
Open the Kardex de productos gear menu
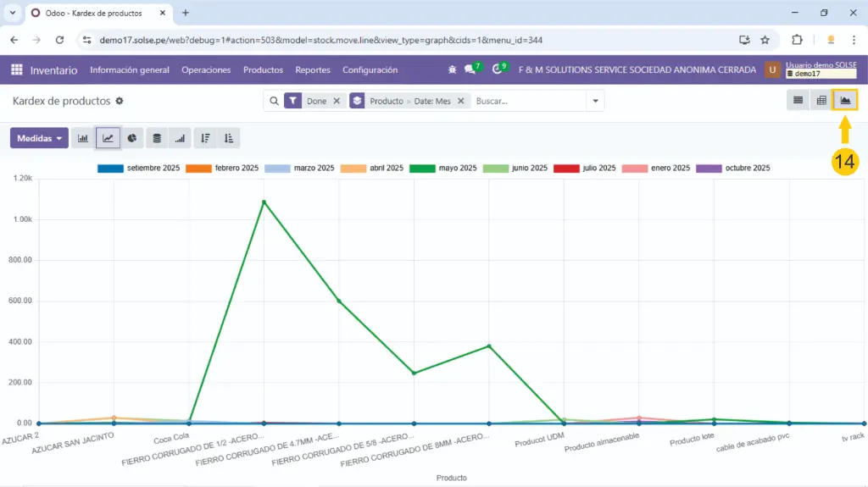pos(120,101)
